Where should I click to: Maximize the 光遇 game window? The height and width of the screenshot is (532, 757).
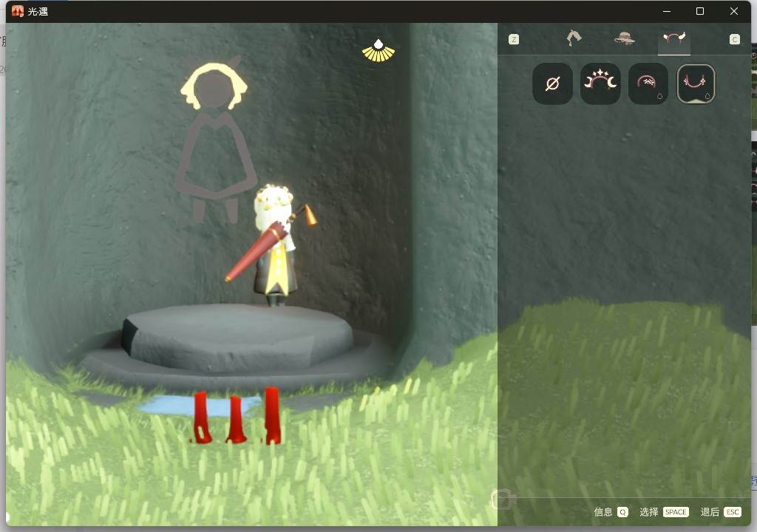(699, 11)
